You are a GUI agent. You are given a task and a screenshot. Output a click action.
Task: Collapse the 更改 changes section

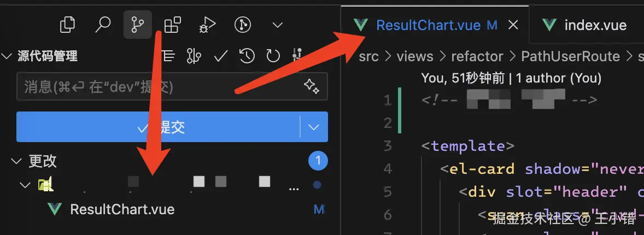[15, 161]
